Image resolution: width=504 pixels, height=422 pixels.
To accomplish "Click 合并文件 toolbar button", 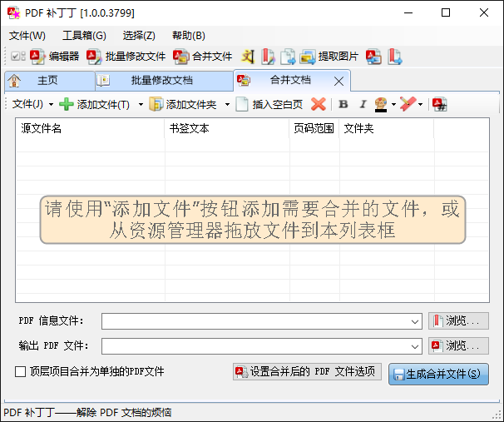I will click(x=202, y=57).
